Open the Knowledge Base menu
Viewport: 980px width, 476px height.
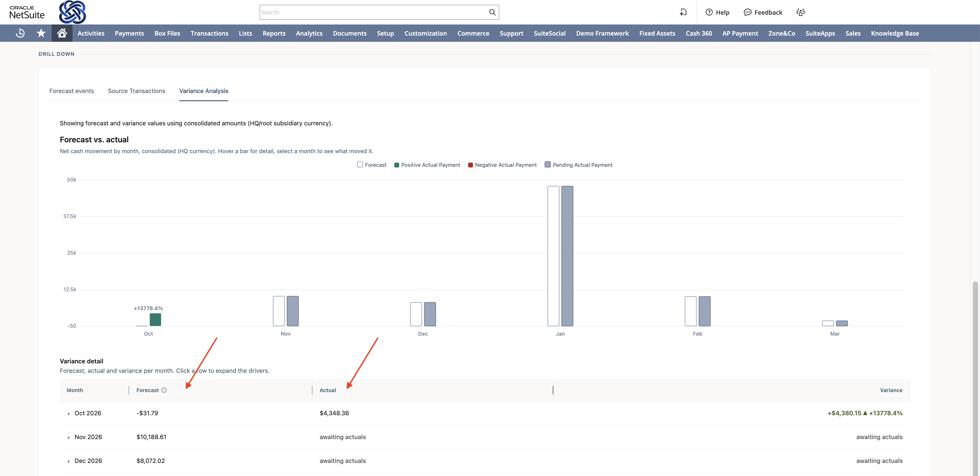pos(895,33)
